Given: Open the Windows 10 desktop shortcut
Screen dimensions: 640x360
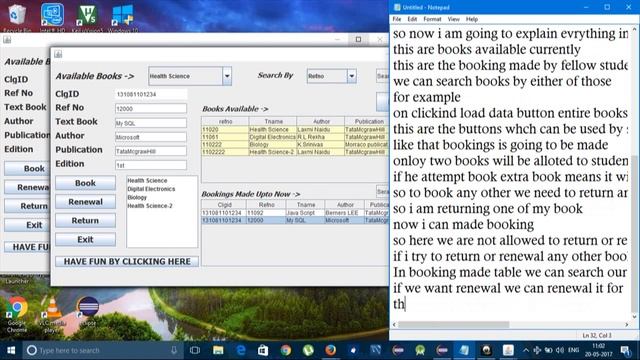Looking at the screenshot, I should point(122,16).
